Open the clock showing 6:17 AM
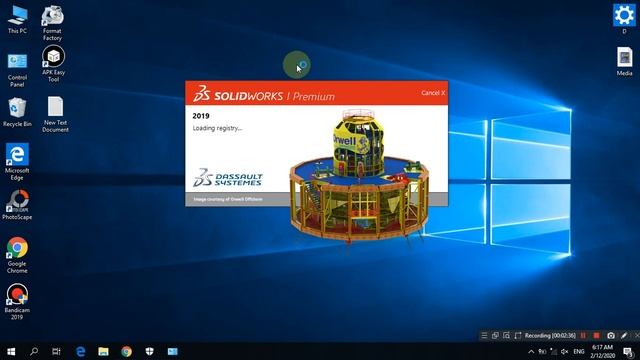Screen dimensions: 640x360 (x=602, y=351)
